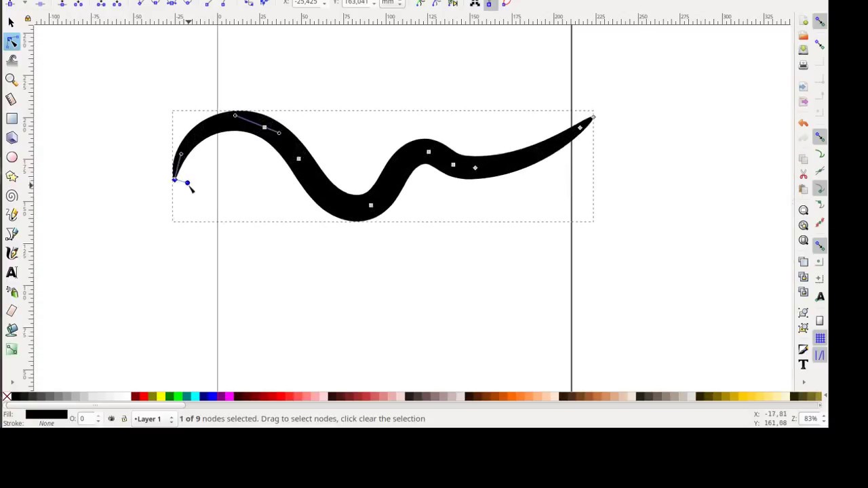Click the Zoom to fit selection icon
The image size is (868, 488).
[804, 210]
